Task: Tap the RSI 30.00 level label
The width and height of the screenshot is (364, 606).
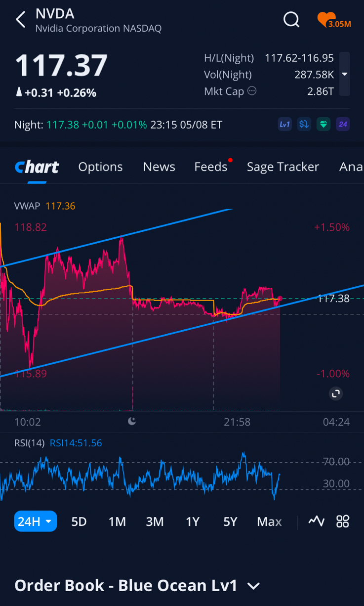Action: click(336, 483)
